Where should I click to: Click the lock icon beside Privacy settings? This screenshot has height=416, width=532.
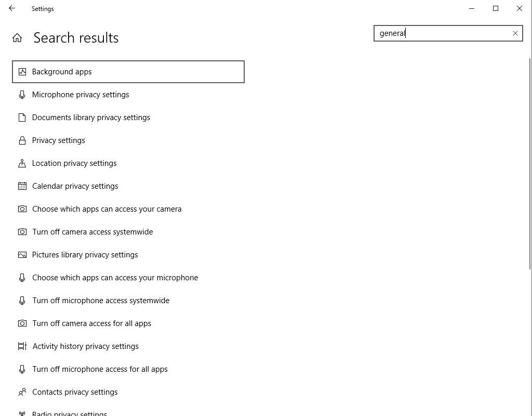(x=22, y=140)
